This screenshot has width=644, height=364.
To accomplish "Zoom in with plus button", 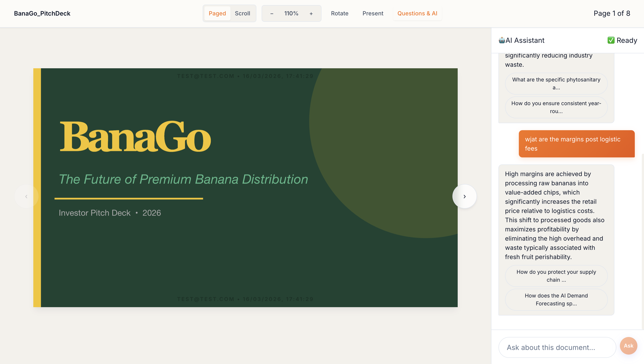I will point(311,14).
